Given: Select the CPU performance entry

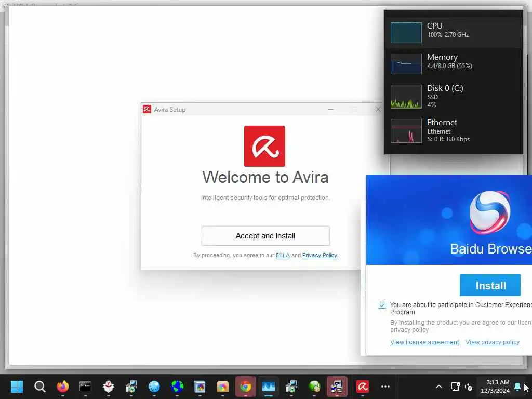Looking at the screenshot, I should (x=454, y=33).
